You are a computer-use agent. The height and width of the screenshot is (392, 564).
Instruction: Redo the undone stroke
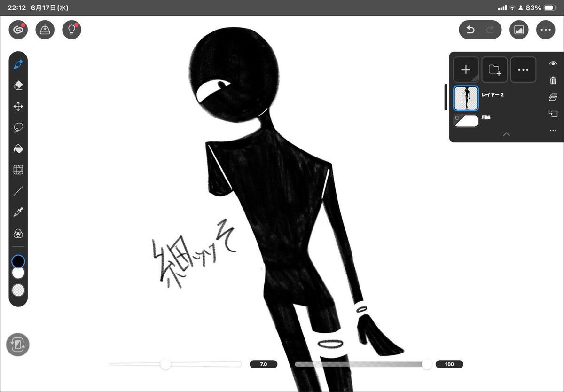pos(491,30)
